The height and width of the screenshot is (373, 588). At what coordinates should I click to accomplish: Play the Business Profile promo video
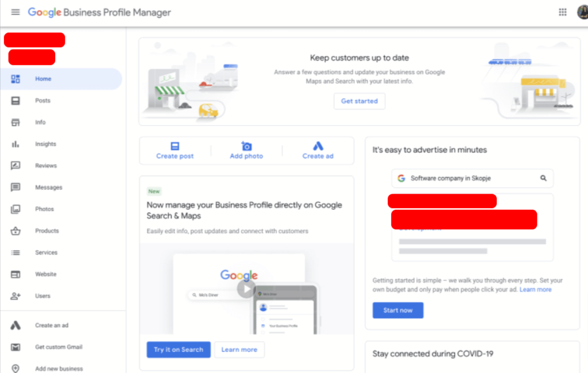[246, 289]
